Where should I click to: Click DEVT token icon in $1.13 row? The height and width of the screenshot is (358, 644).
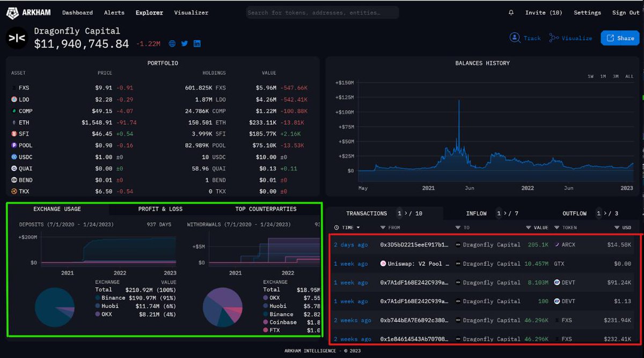(x=557, y=301)
